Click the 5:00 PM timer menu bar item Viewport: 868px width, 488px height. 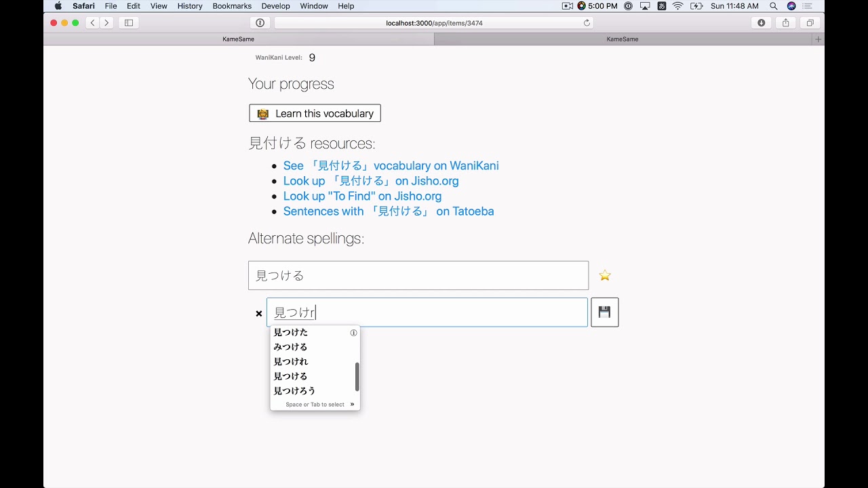tap(597, 6)
